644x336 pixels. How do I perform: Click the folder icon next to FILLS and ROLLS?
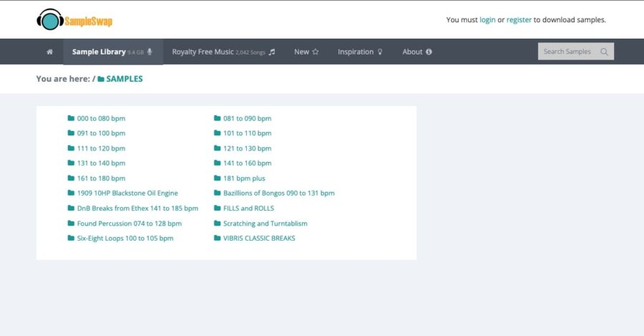click(x=218, y=208)
